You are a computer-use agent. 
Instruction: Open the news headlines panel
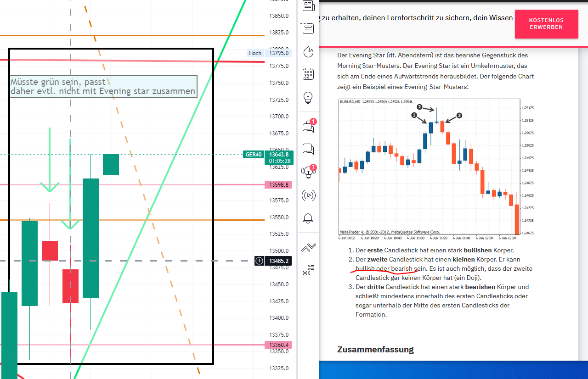pos(308,6)
